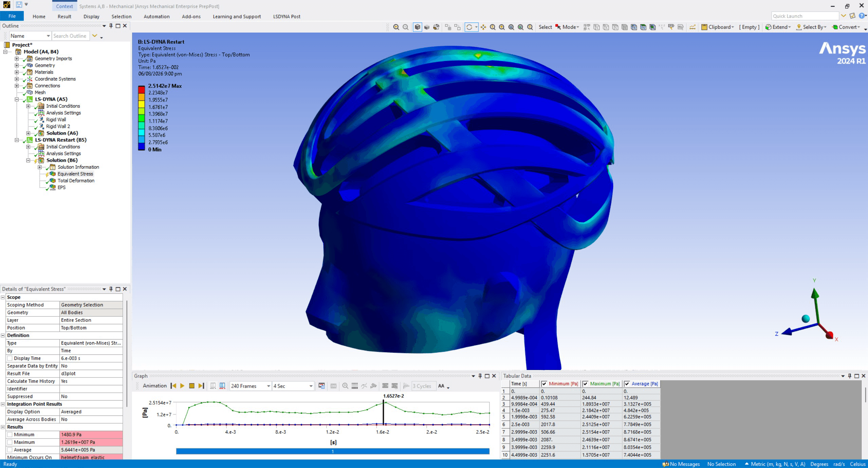Check the Average result parameter box
868x468 pixels.
tap(10, 450)
